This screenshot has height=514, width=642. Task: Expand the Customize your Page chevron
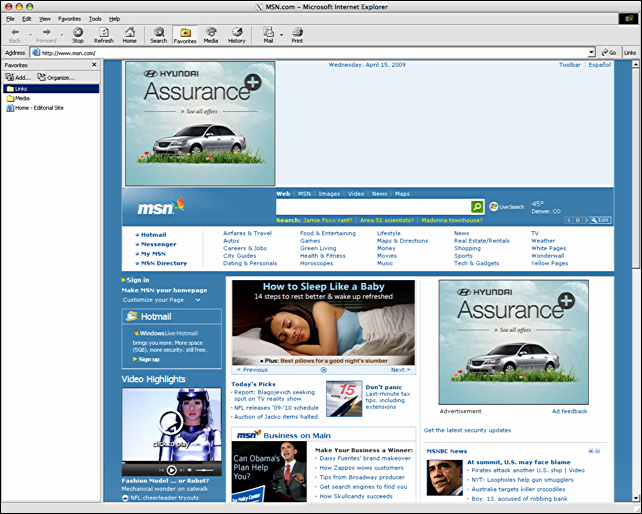click(x=198, y=300)
